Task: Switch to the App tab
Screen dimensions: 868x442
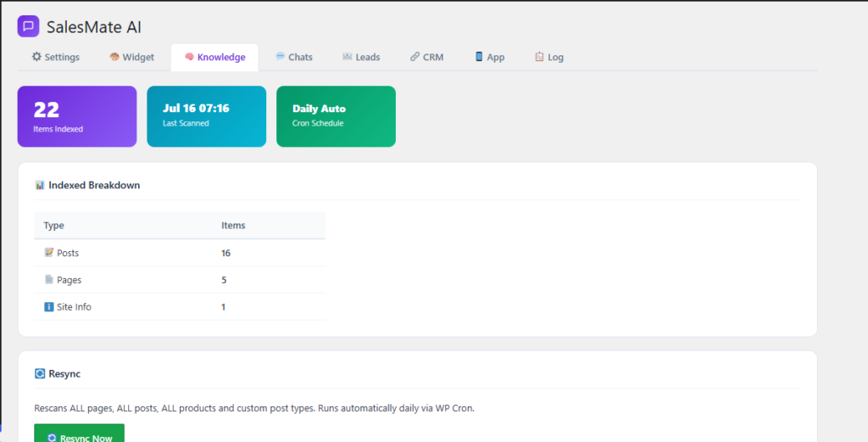Action: 490,57
